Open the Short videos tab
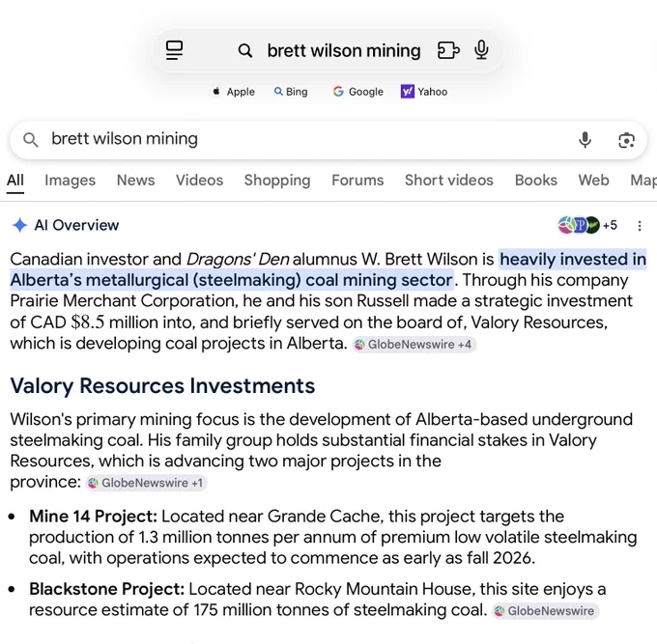Viewport: 657px width, 644px height. [448, 180]
